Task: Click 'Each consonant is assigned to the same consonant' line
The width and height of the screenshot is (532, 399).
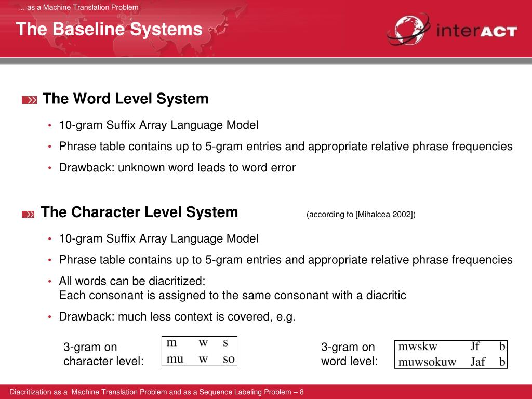Action: pyautogui.click(x=232, y=295)
